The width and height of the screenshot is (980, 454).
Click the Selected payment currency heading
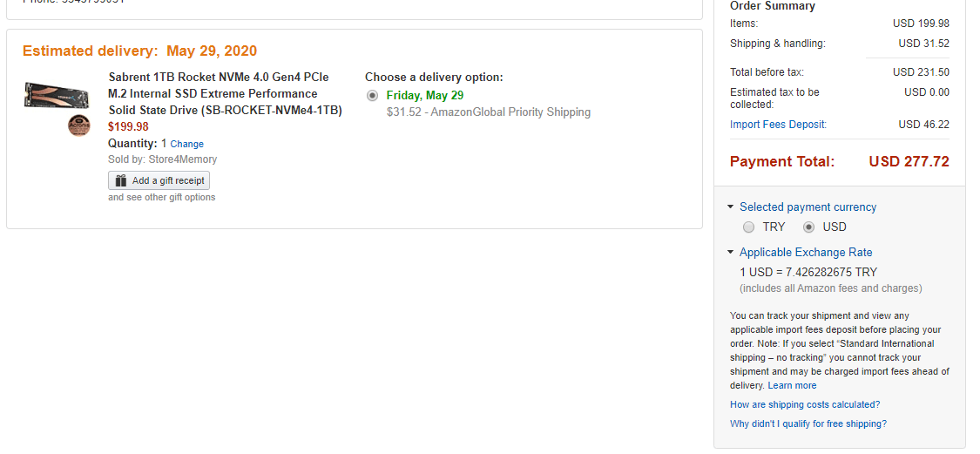[x=808, y=207]
